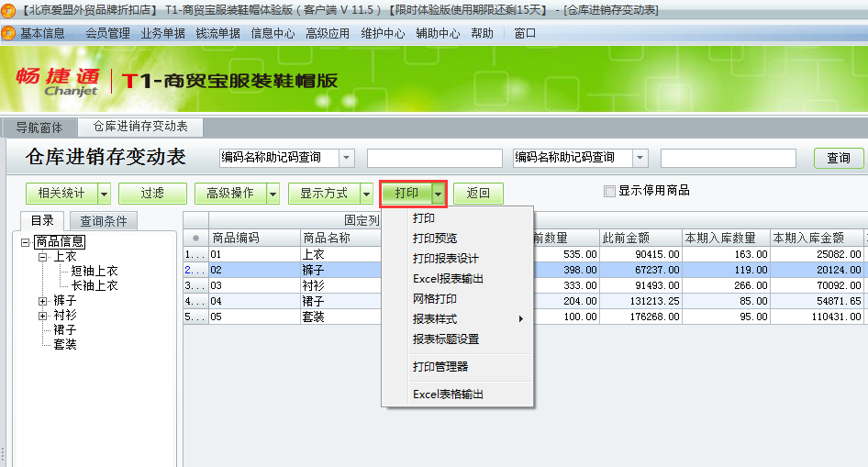The width and height of the screenshot is (868, 467).
Task: Expand the 高级操作 dropdown arrow
Action: (273, 194)
